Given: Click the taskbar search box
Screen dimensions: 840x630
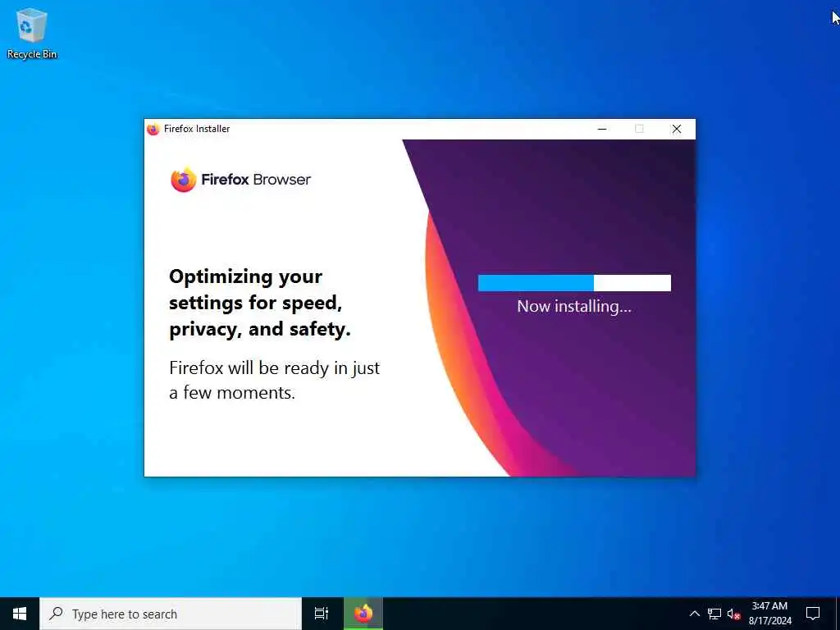Looking at the screenshot, I should (x=171, y=614).
